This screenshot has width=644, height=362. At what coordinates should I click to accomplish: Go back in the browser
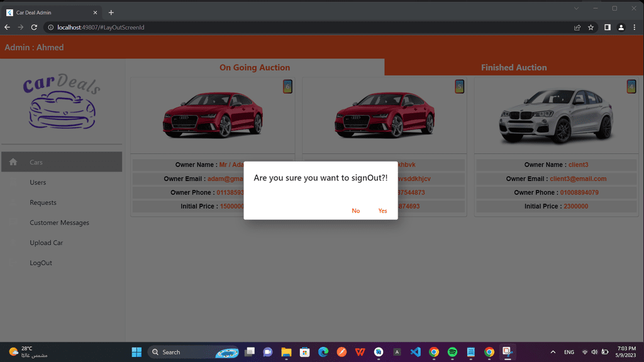(8, 27)
